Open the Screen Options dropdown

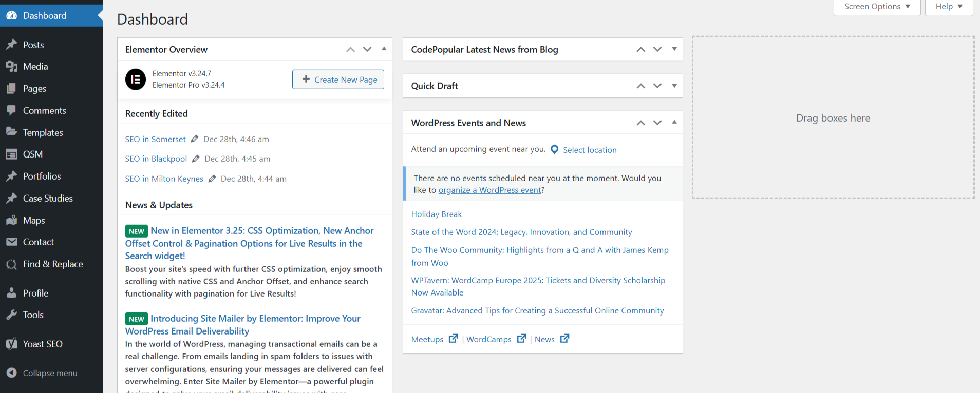point(877,7)
